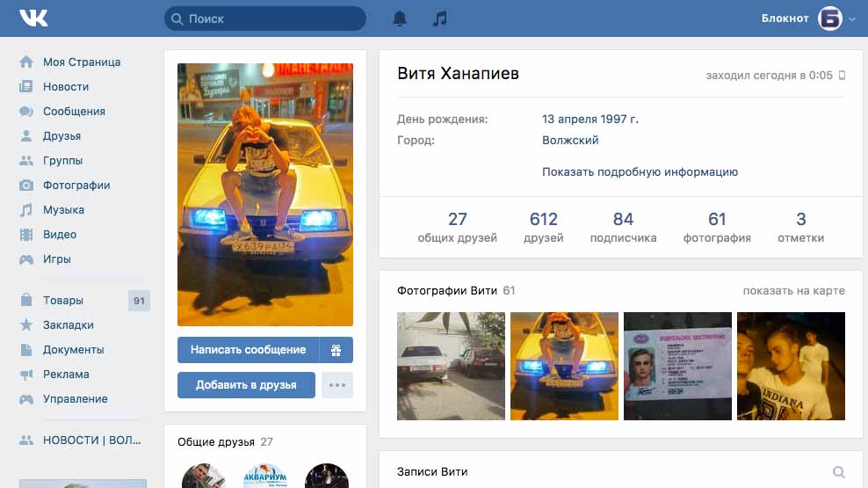
Task: Open notifications bell icon
Action: click(400, 18)
